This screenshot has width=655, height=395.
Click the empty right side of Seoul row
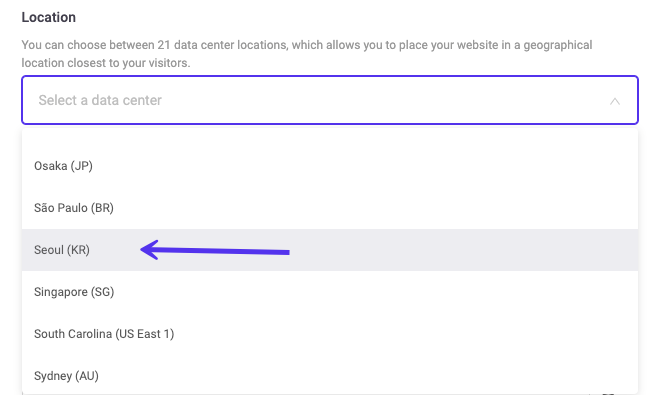464,250
